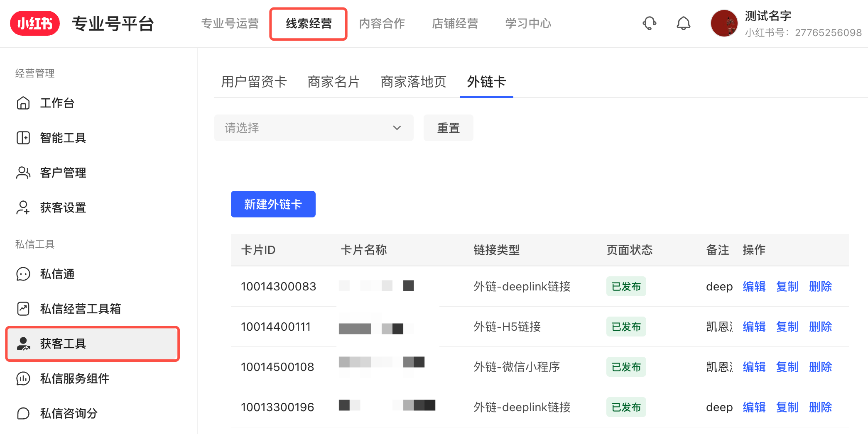The height and width of the screenshot is (434, 868).
Task: Open 私信服务组件 sidebar item
Action: coord(75,378)
